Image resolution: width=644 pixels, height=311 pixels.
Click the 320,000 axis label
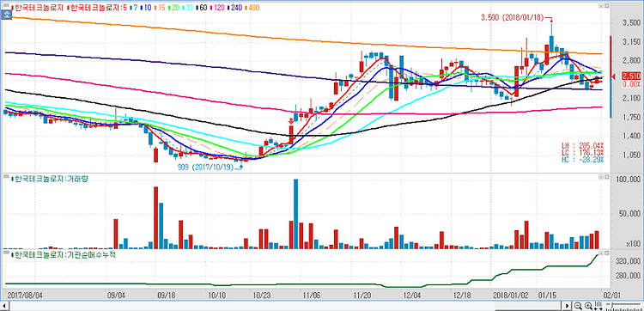629,261
